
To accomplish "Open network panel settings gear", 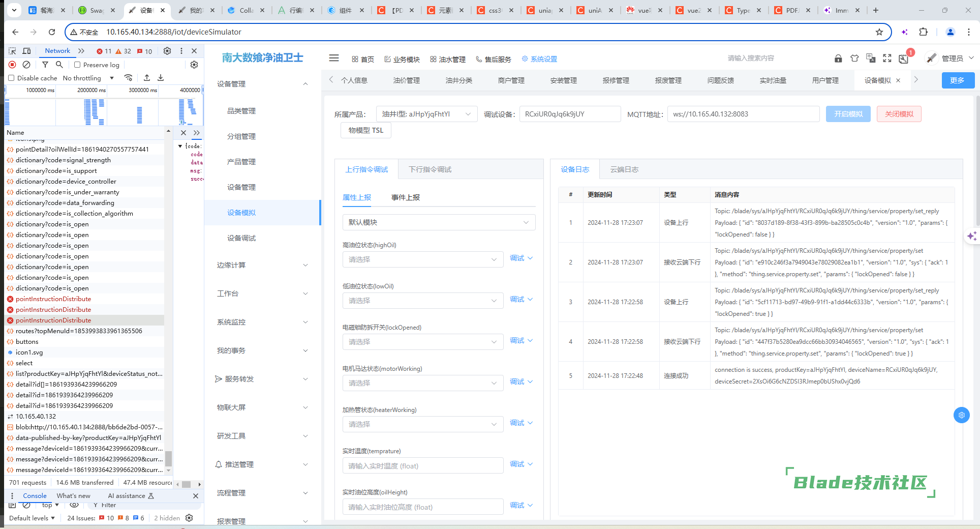I will [194, 65].
